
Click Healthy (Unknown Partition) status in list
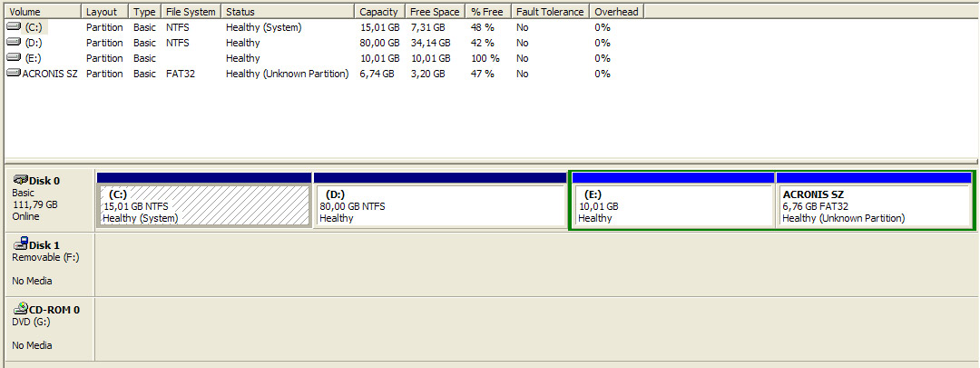(288, 74)
